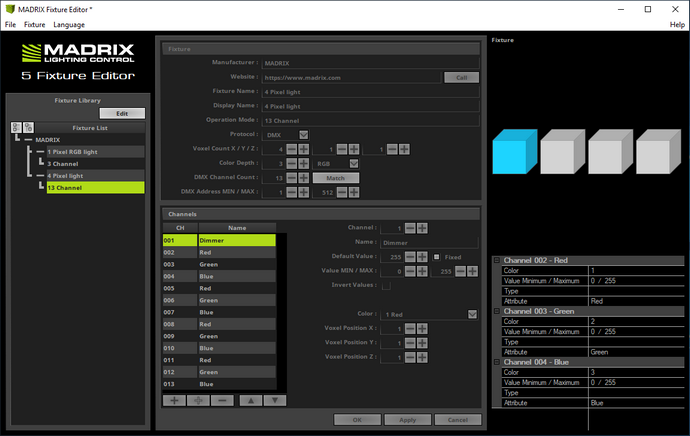Decrease the Default Value with the minus
Viewport: 690px width, 436px height.
coord(410,257)
